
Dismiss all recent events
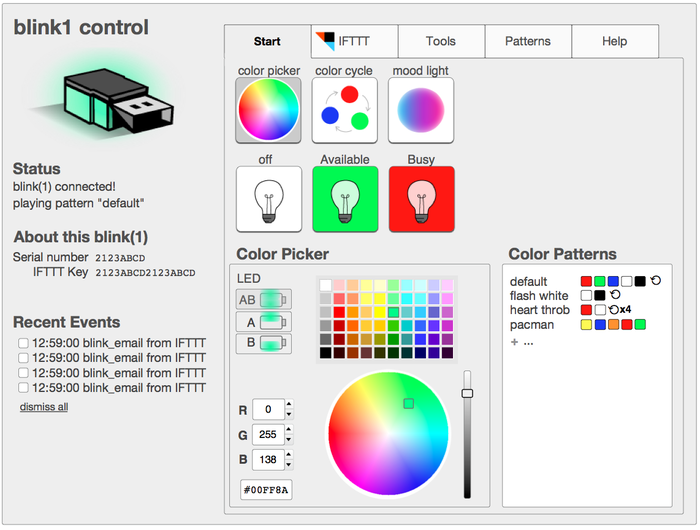(44, 407)
